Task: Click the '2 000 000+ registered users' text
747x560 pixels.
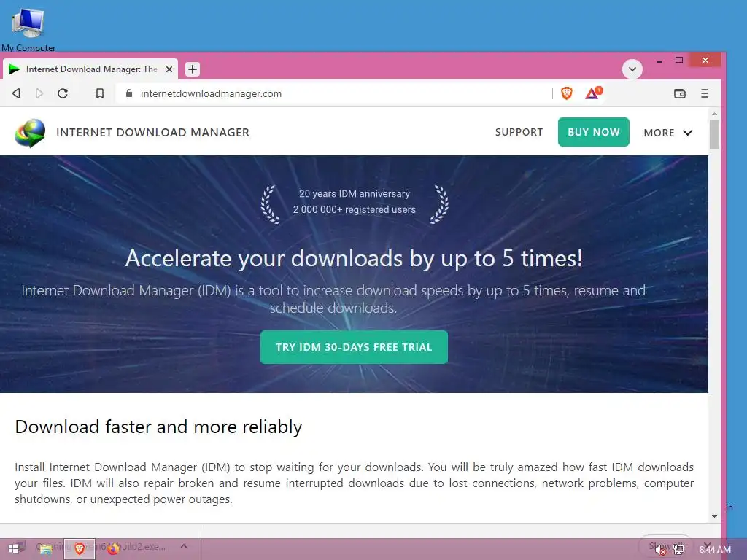Action: [355, 209]
